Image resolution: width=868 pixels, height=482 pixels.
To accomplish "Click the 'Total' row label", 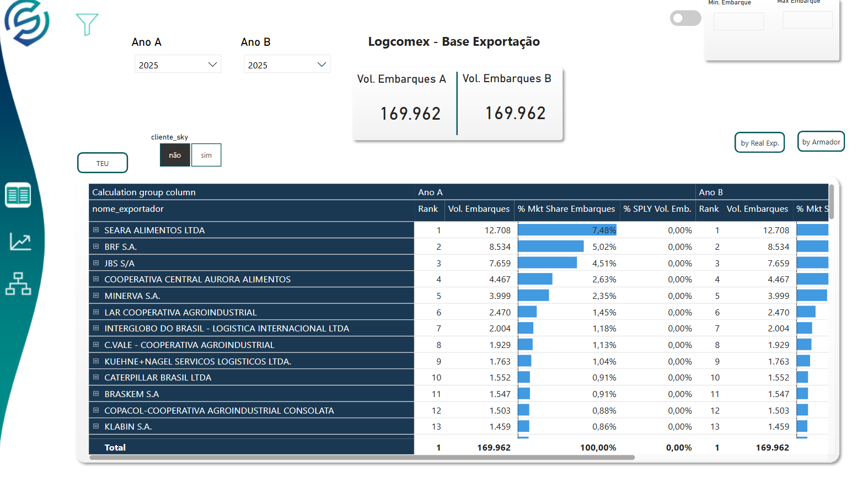I will point(115,447).
